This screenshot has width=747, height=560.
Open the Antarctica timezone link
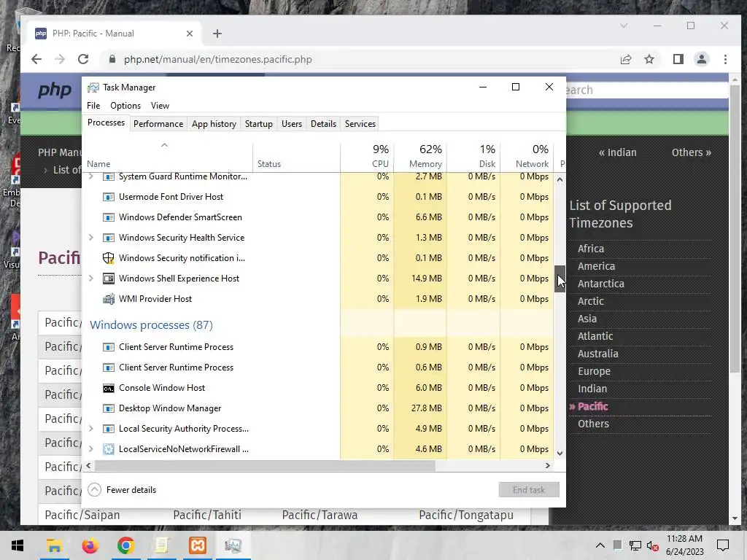click(x=601, y=284)
